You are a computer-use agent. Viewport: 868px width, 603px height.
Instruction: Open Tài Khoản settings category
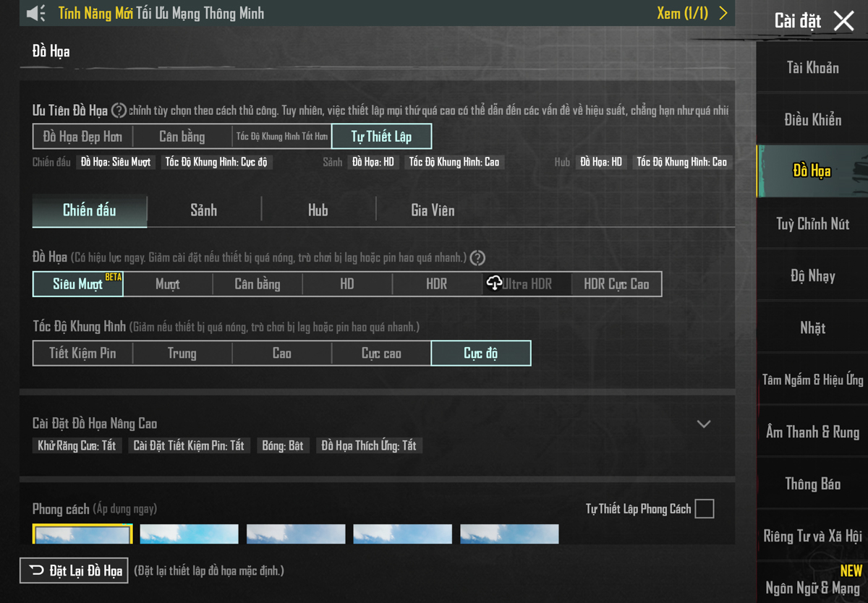812,68
